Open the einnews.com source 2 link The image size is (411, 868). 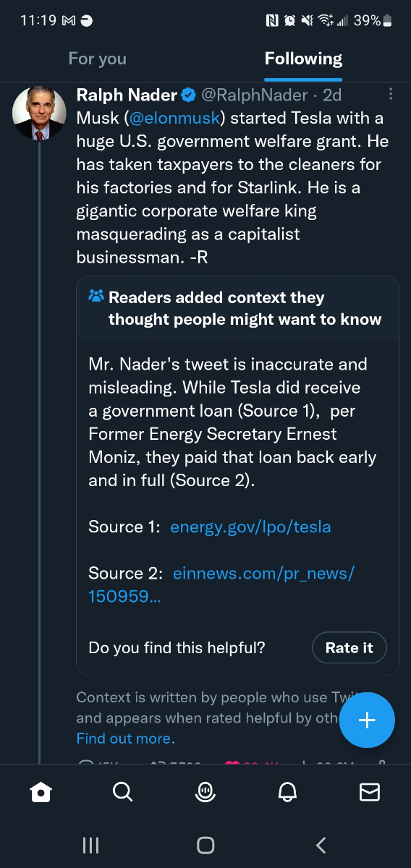pyautogui.click(x=221, y=584)
